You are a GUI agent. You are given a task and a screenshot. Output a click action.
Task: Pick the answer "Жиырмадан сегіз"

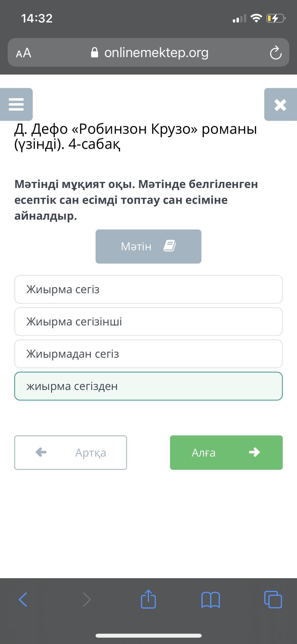(x=148, y=354)
